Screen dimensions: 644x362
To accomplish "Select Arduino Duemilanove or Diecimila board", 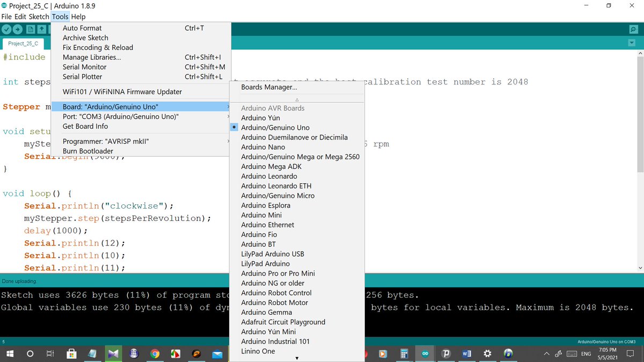I will coord(297,137).
